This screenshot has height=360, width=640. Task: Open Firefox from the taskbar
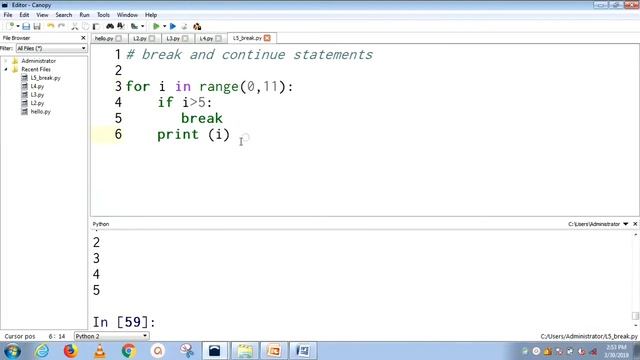71,351
